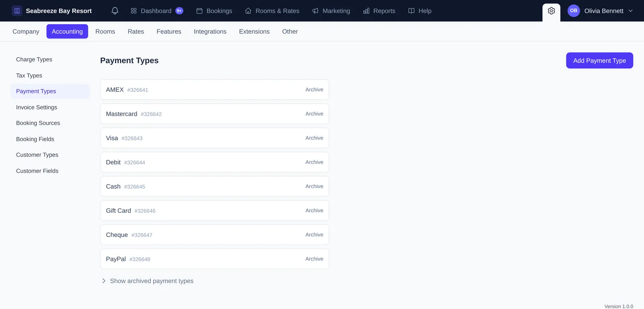Click the Seabreeze Bay Resort building logo icon
This screenshot has width=644, height=309.
17,11
